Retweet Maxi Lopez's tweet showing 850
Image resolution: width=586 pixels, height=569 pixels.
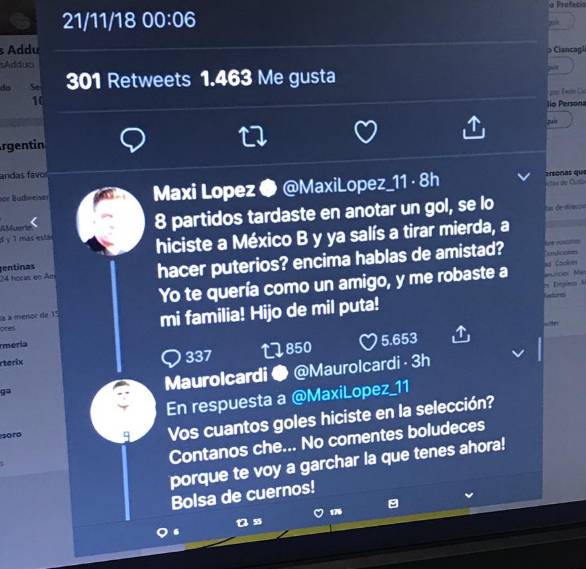pos(271,351)
